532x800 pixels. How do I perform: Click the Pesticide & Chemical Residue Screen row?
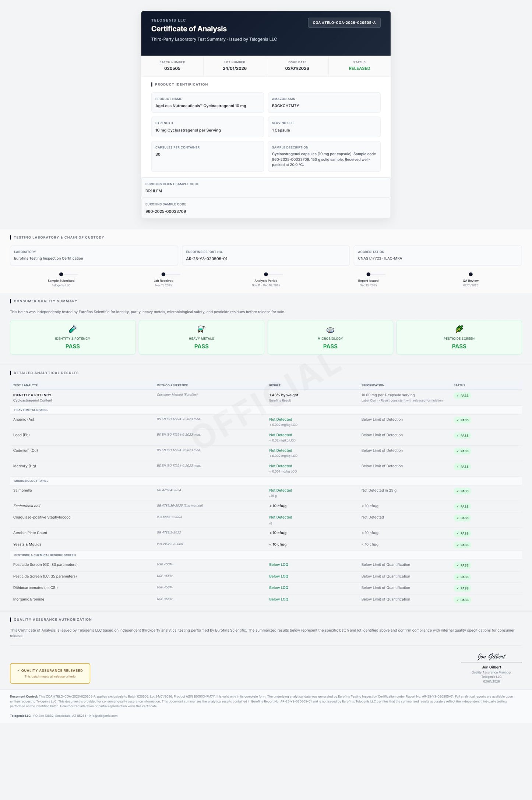[266, 555]
